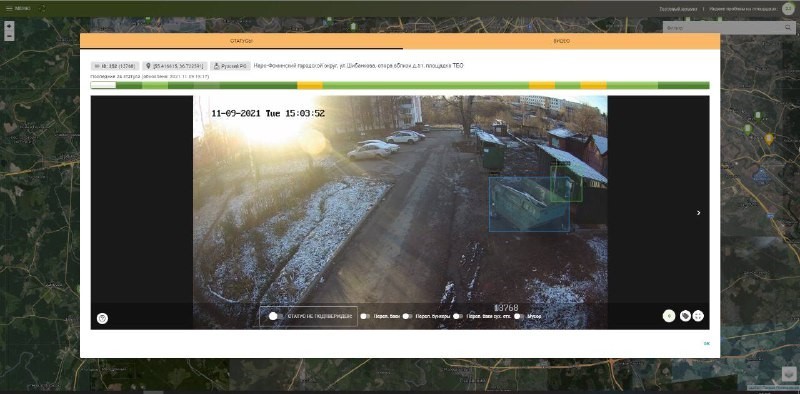Toggle the 'Переп. бункеры' switch
Image resolution: width=800 pixels, height=394 pixels.
point(407,316)
